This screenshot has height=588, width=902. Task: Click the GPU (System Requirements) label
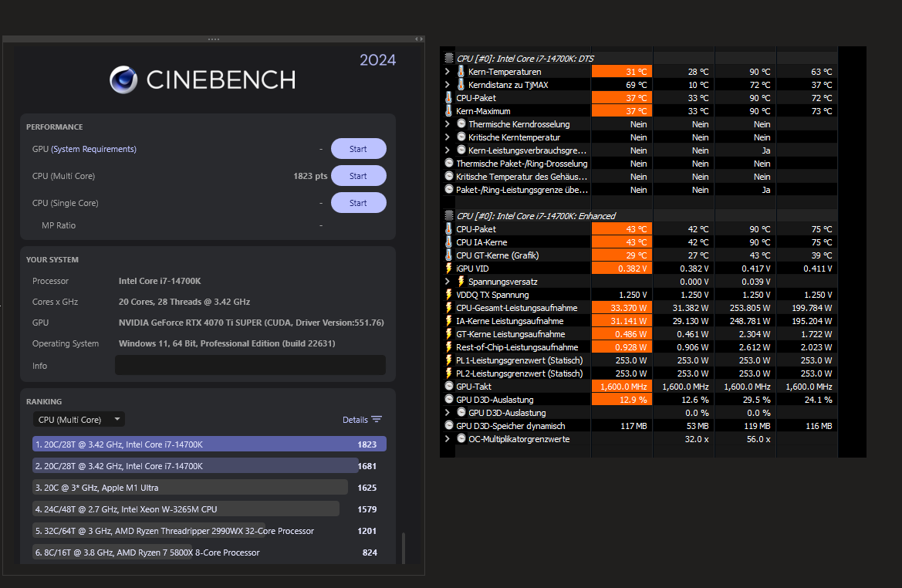[85, 149]
